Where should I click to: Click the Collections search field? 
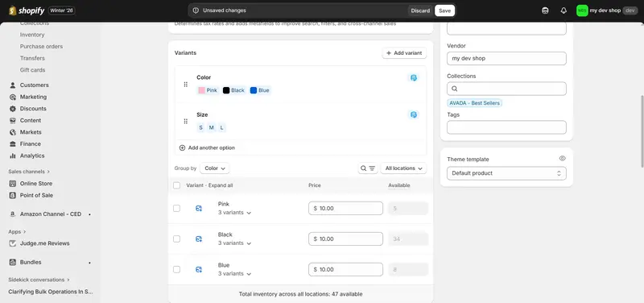coord(506,89)
